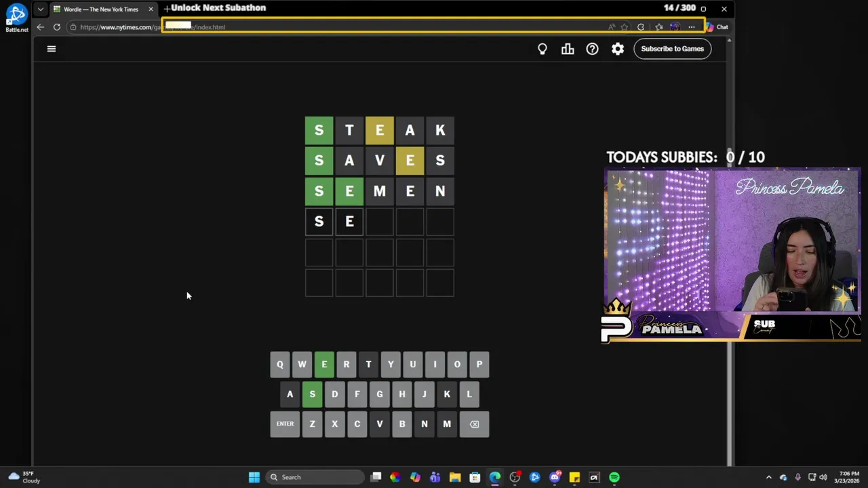The height and width of the screenshot is (488, 868).
Task: Tap the R key on Wordle keyboard
Action: pos(347,365)
